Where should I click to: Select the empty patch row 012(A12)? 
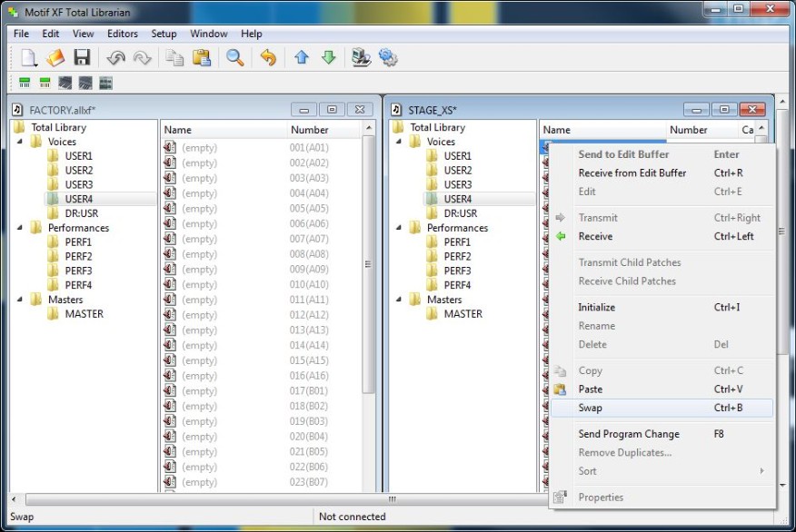tap(262, 315)
